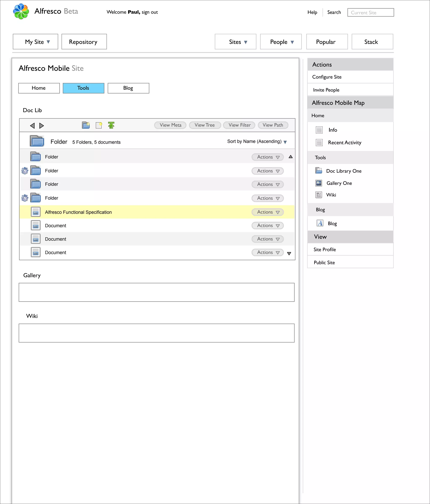This screenshot has width=430, height=504.
Task: Click the empty Wiki content box
Action: (157, 333)
